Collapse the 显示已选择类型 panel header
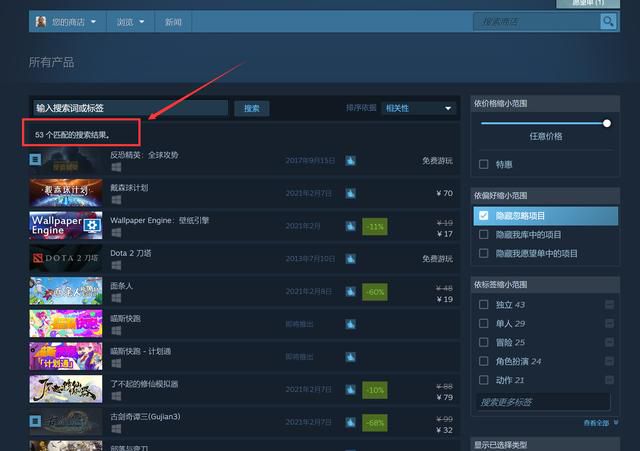The height and width of the screenshot is (451, 640). coord(545,444)
